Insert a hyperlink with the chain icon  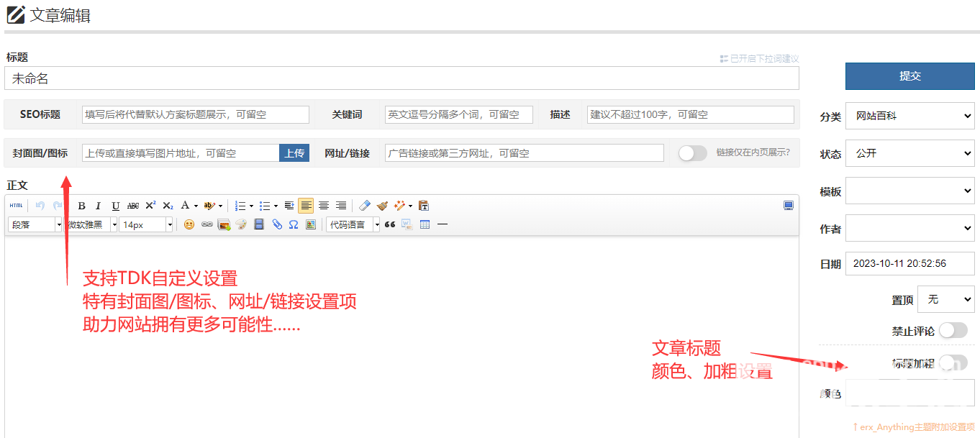(207, 224)
